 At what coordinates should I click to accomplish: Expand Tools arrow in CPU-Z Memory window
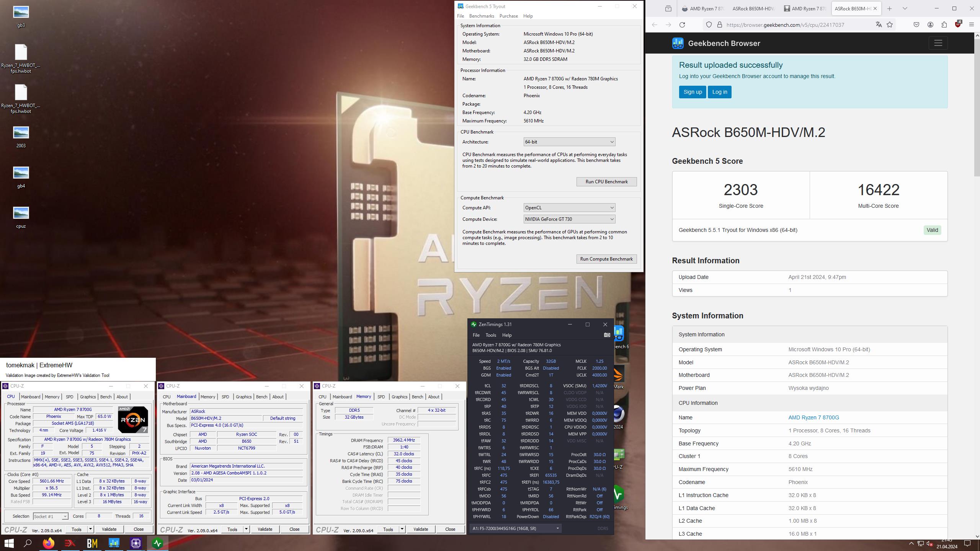pyautogui.click(x=402, y=529)
